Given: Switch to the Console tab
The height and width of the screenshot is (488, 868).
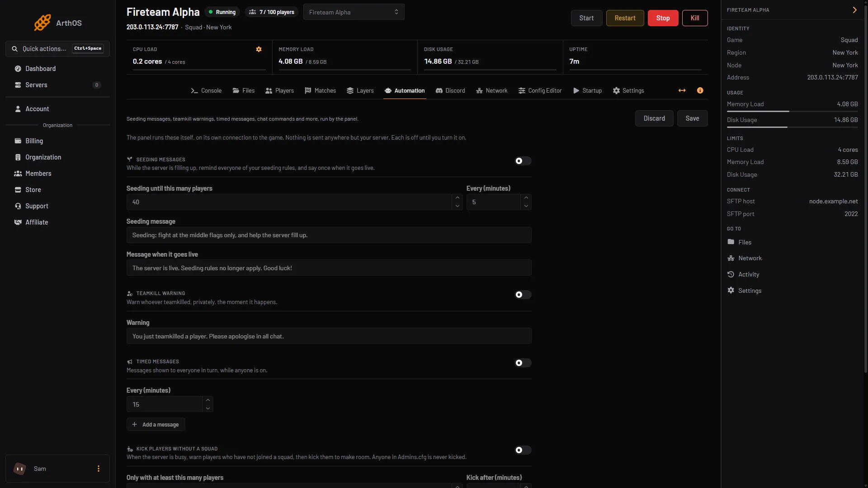Looking at the screenshot, I should coord(206,91).
